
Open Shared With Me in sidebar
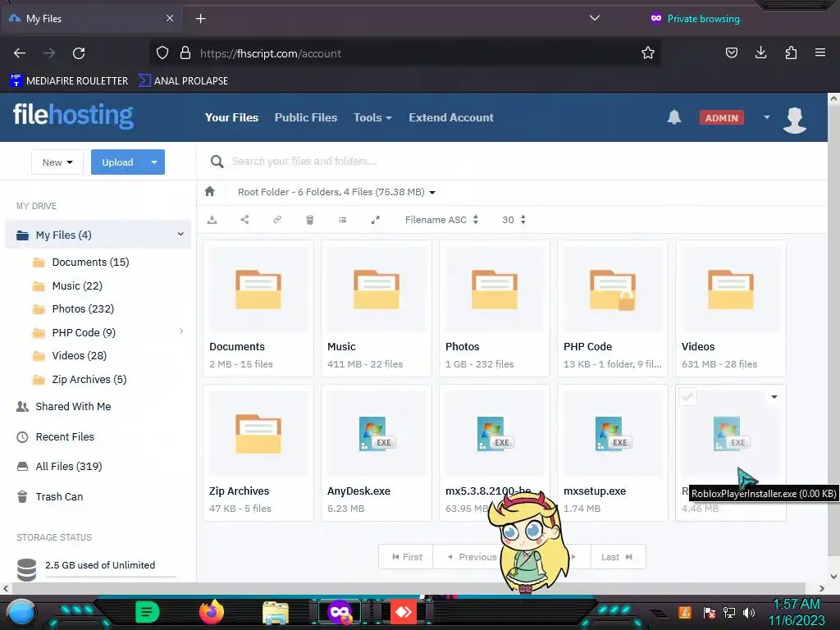(x=64, y=407)
